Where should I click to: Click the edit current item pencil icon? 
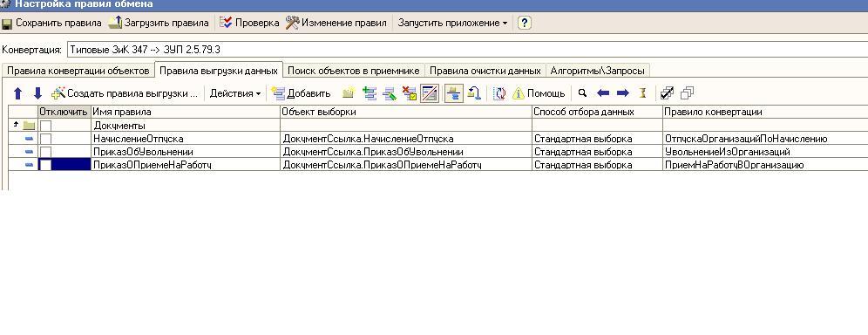[390, 93]
